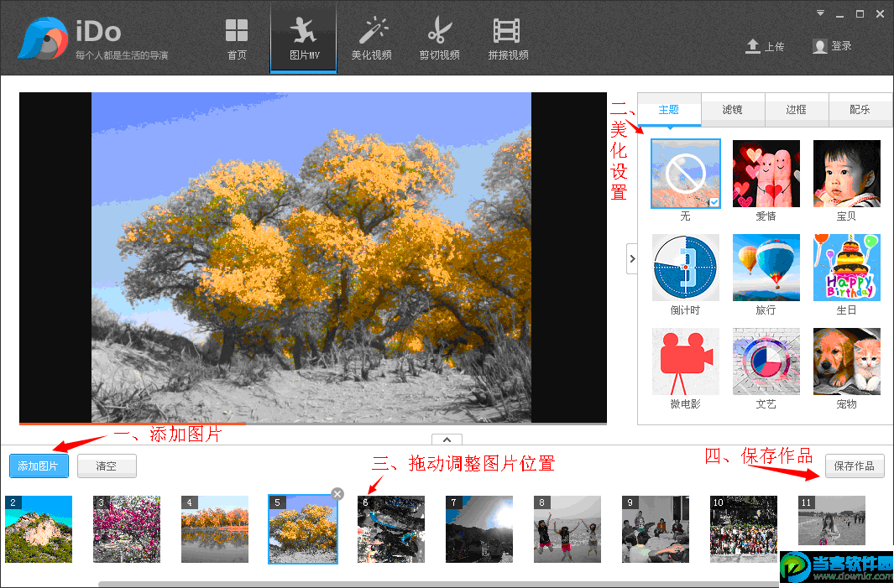Open the 剪切视频 scissors tool
The image size is (894, 588).
440,39
